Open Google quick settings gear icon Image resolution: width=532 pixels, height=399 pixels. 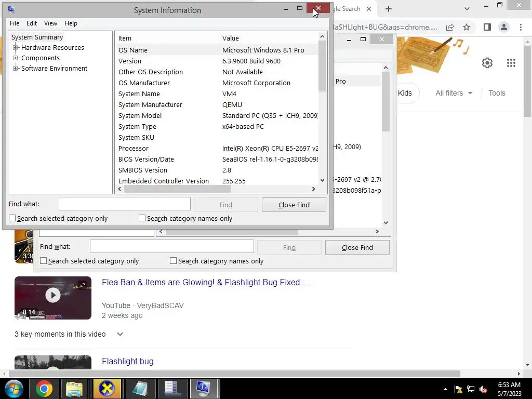487,63
